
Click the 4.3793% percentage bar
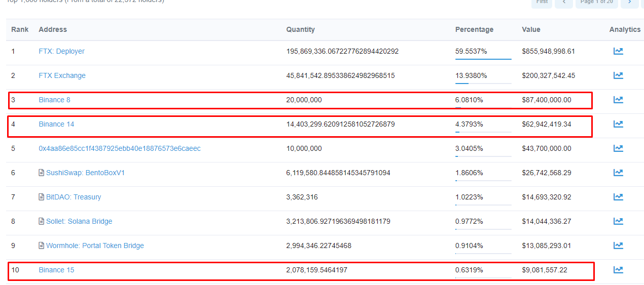tap(483, 132)
